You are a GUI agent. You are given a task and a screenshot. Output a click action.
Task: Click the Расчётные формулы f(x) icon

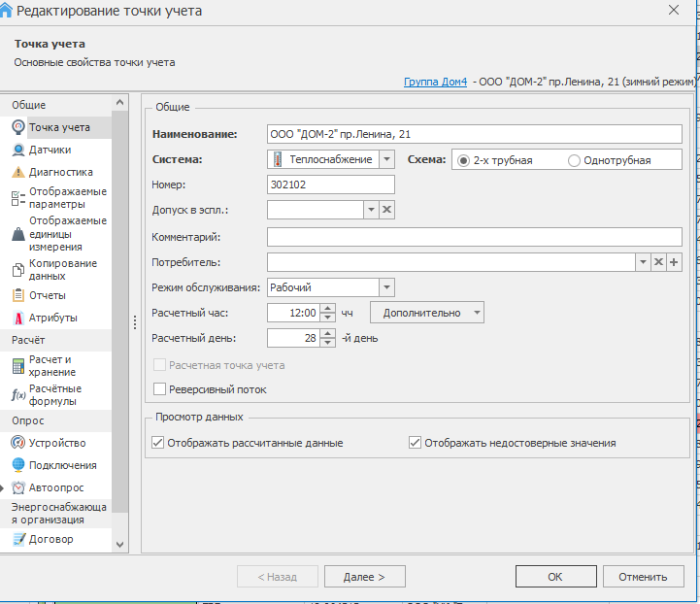pyautogui.click(x=18, y=394)
